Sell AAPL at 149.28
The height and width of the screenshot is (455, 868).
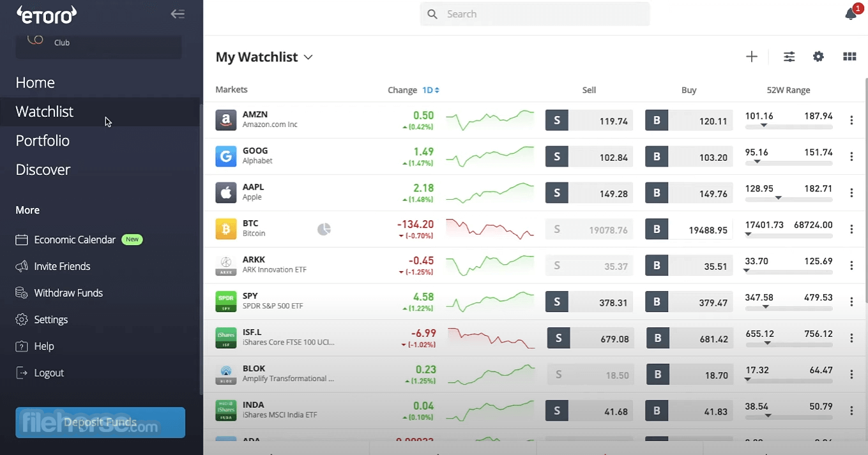tap(589, 193)
